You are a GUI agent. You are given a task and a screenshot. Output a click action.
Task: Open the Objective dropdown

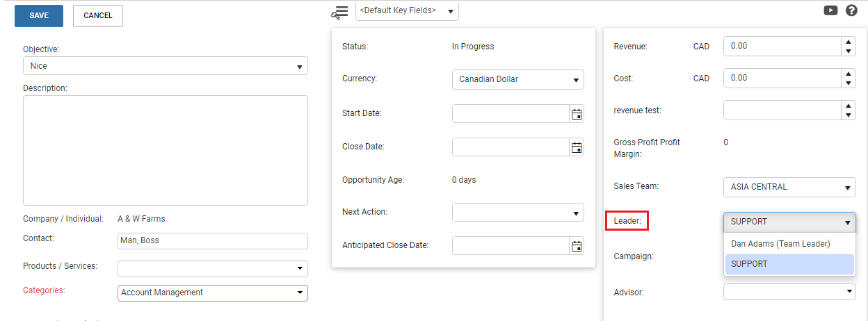click(166, 66)
